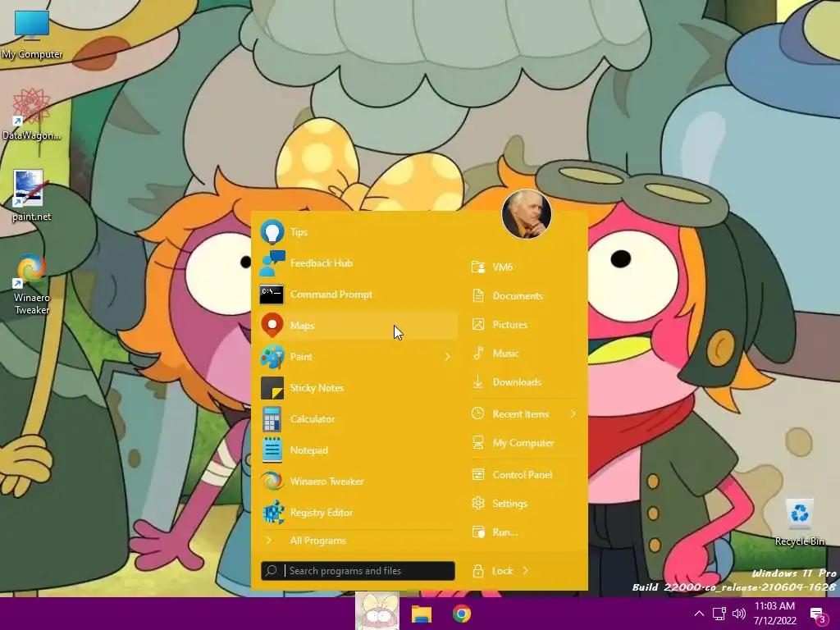
Task: Select the Tips entry label
Action: [299, 232]
